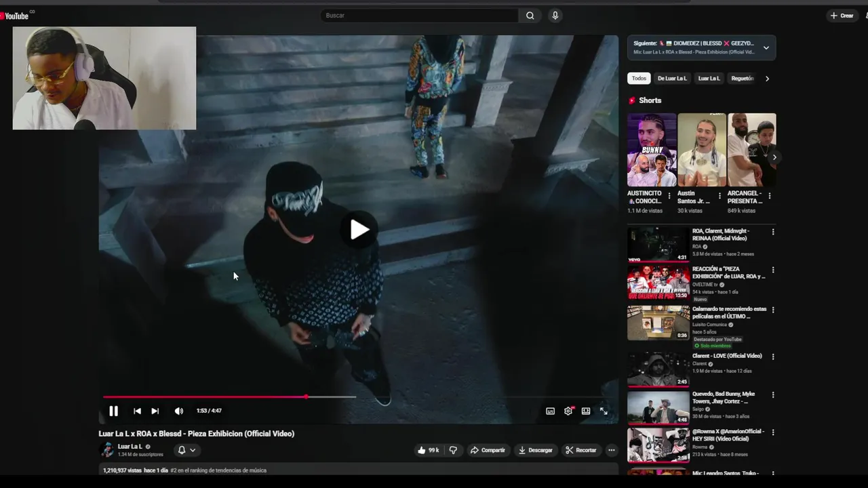Show next Shorts with arrow

point(774,157)
